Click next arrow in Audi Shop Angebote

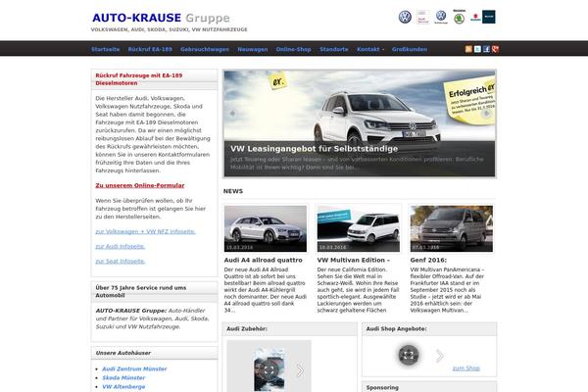pos(439,356)
